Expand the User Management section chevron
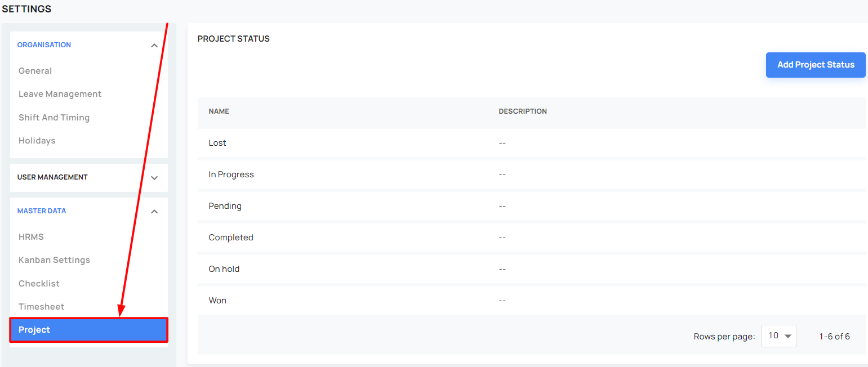Viewport: 868px width, 367px height. tap(154, 178)
